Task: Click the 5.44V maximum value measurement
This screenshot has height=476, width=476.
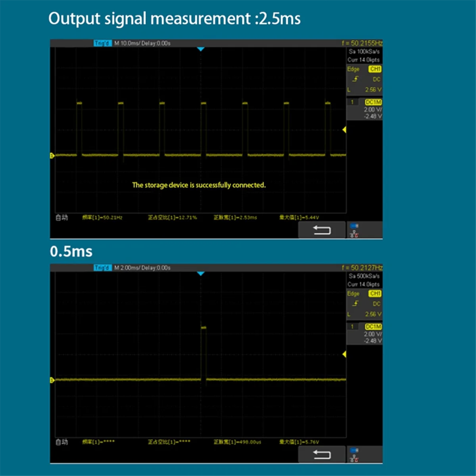Action: pos(299,217)
